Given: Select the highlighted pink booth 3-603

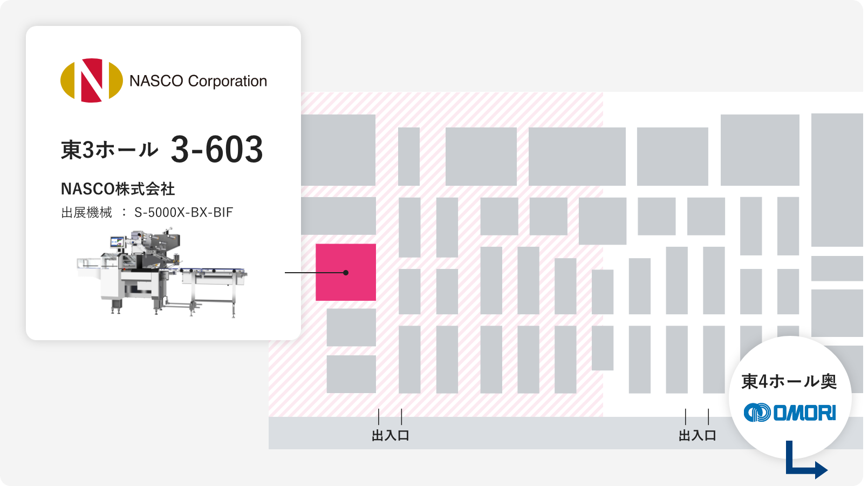Looking at the screenshot, I should pos(346,272).
